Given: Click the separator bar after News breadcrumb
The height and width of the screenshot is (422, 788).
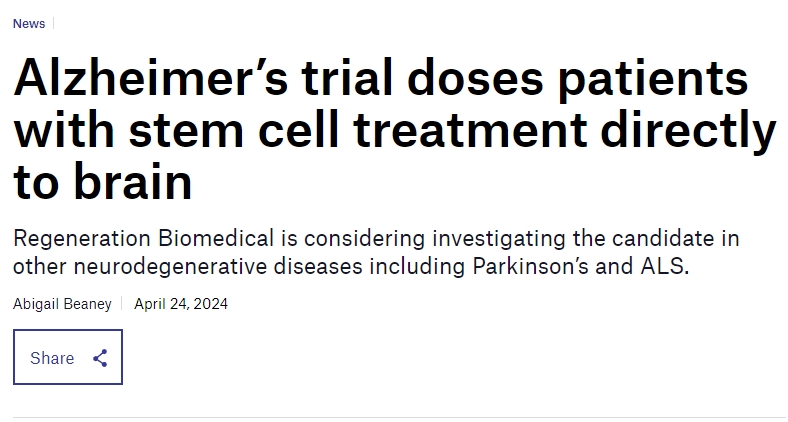Looking at the screenshot, I should coord(53,24).
